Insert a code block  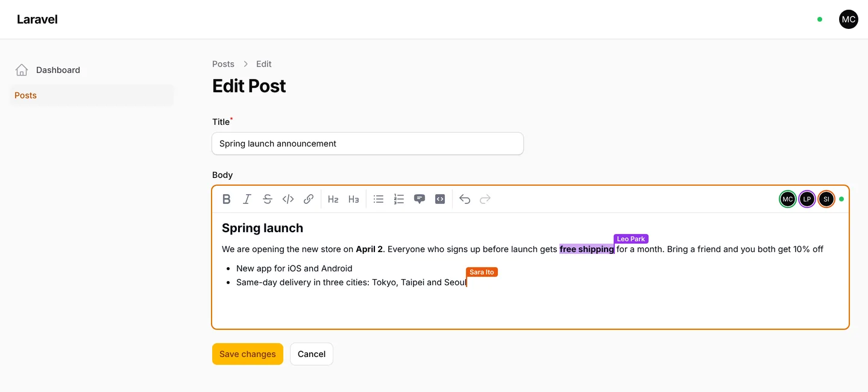pos(440,199)
